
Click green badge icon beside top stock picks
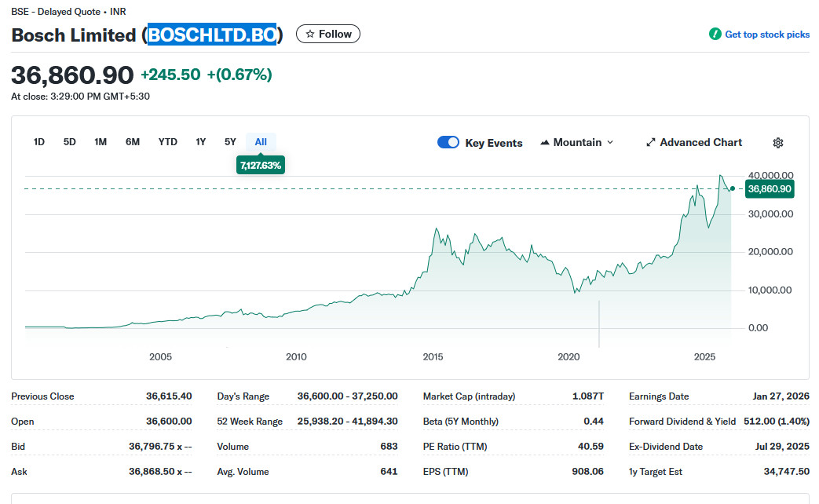(715, 35)
